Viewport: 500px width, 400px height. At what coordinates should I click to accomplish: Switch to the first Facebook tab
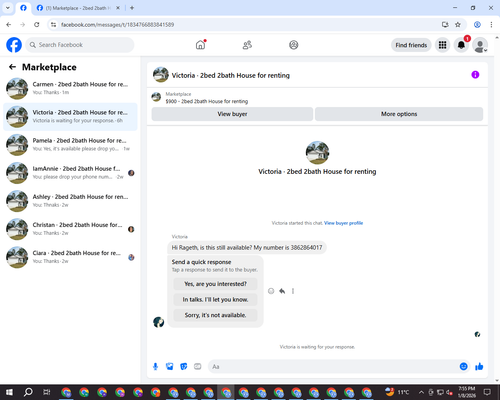point(23,8)
